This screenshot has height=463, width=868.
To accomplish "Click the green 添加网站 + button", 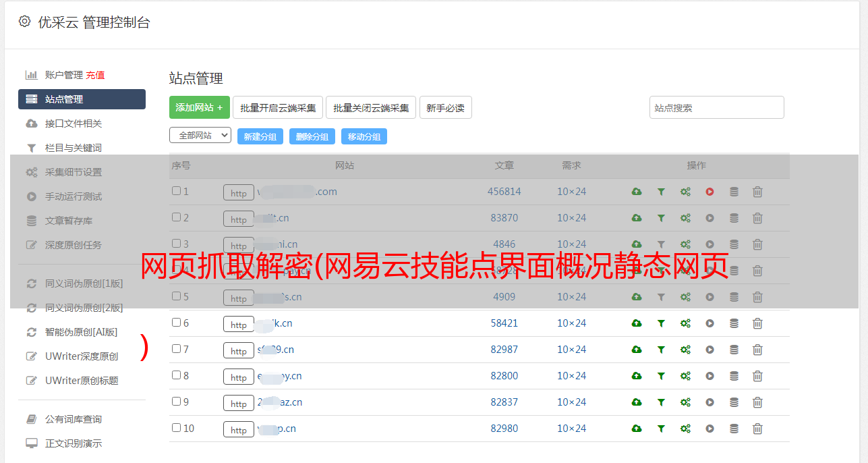I will click(200, 107).
